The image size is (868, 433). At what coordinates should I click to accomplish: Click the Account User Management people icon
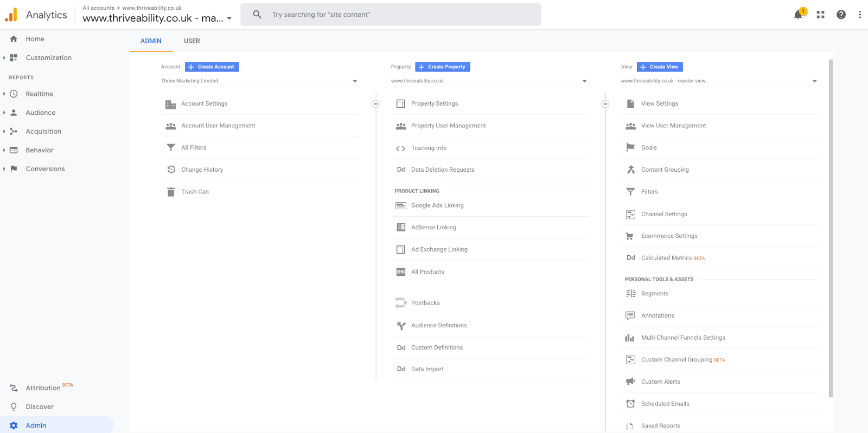coord(171,126)
